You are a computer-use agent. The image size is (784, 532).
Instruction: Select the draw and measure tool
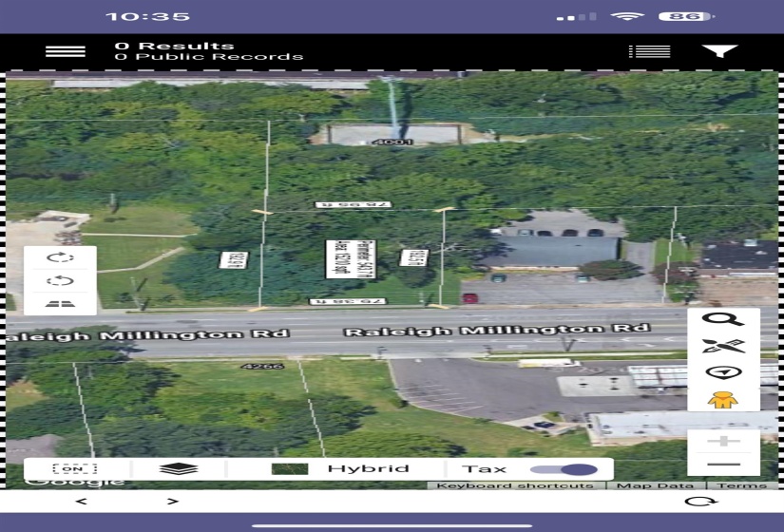point(723,346)
